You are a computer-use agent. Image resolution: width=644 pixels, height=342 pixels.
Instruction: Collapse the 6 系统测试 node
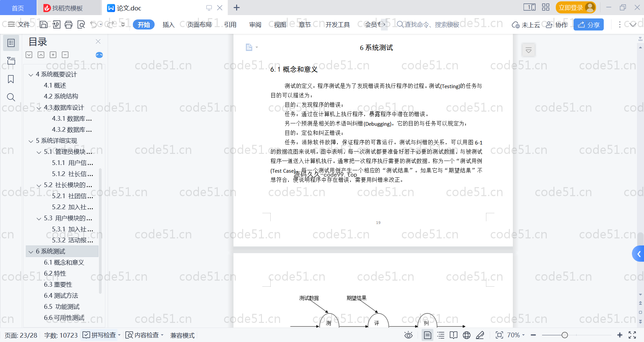(x=31, y=252)
